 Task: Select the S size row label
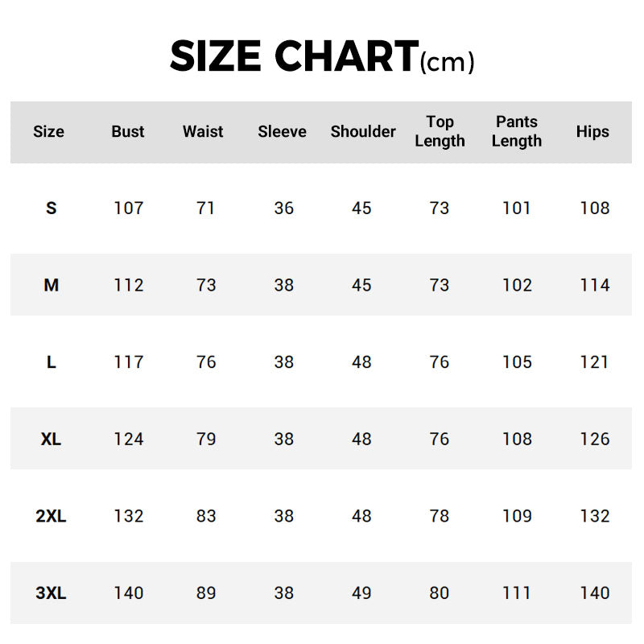click(52, 208)
